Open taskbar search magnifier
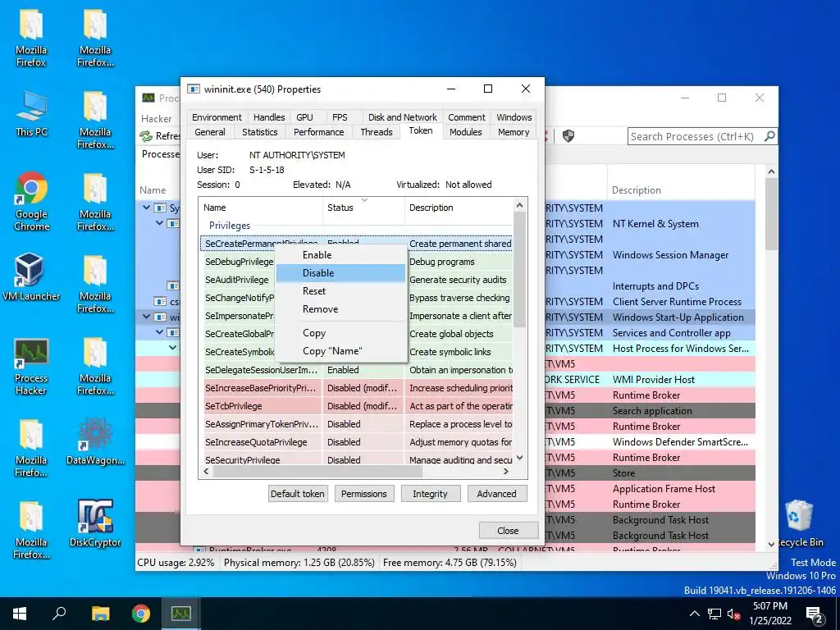840x630 pixels. 59,614
